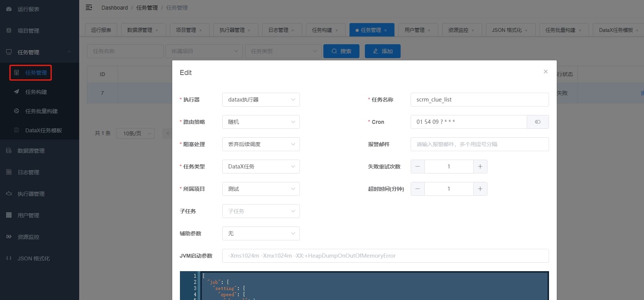This screenshot has height=300, width=644.
Task: Open 资源监控 in the sidebar
Action: point(40,237)
